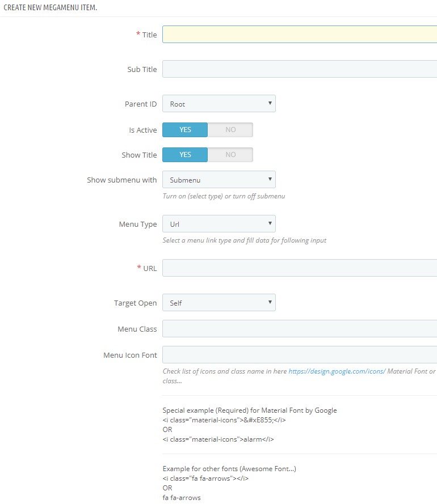Click the Sub Title label
The width and height of the screenshot is (437, 504).
(x=142, y=69)
